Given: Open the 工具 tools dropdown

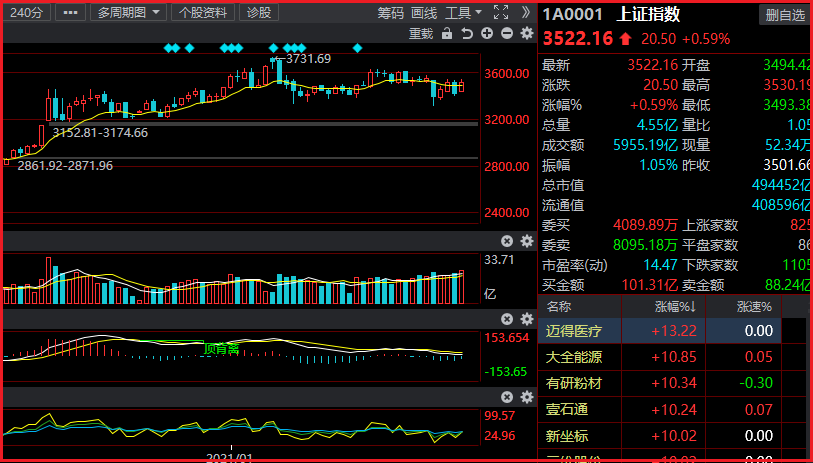Looking at the screenshot, I should coord(463,12).
